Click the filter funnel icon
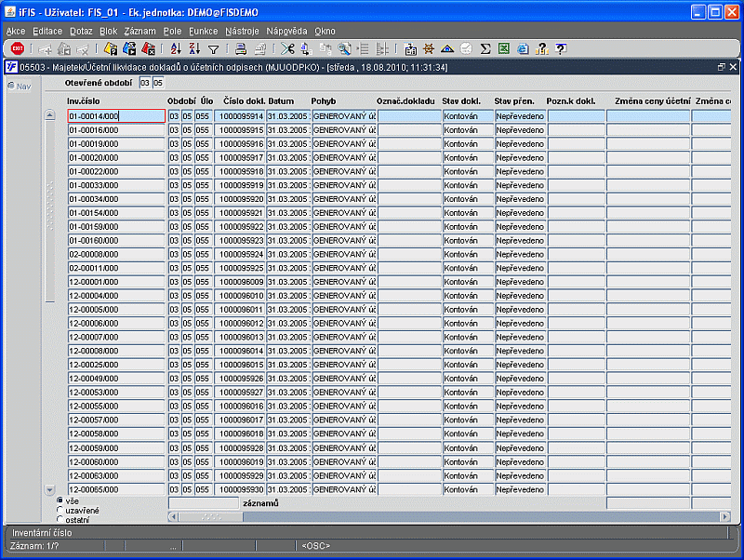 (214, 49)
